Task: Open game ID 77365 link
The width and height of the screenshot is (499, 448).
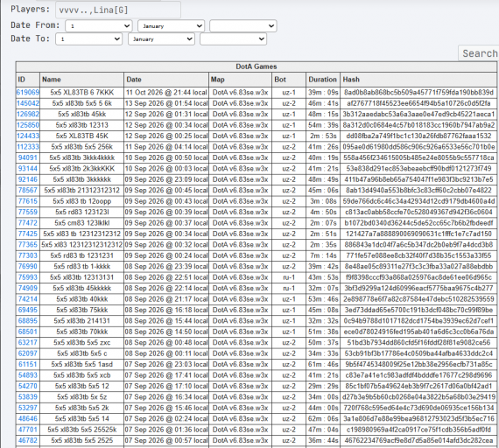Action: [28, 245]
